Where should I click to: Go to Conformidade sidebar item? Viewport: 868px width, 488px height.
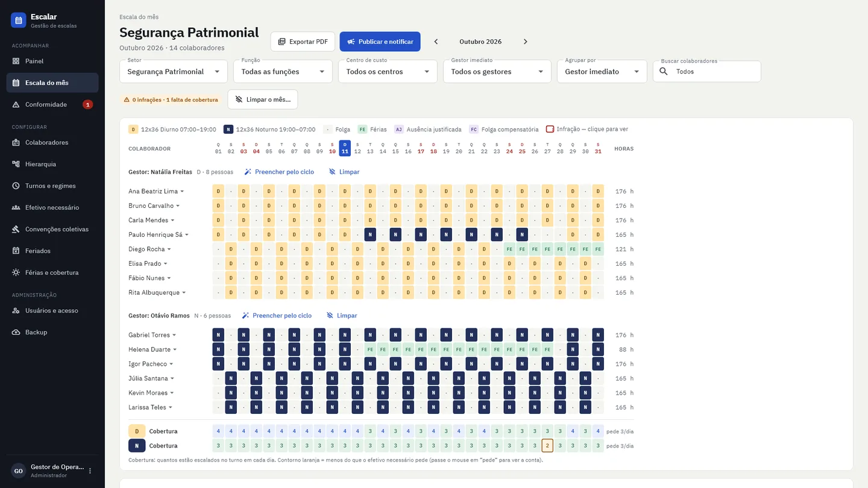coord(52,104)
